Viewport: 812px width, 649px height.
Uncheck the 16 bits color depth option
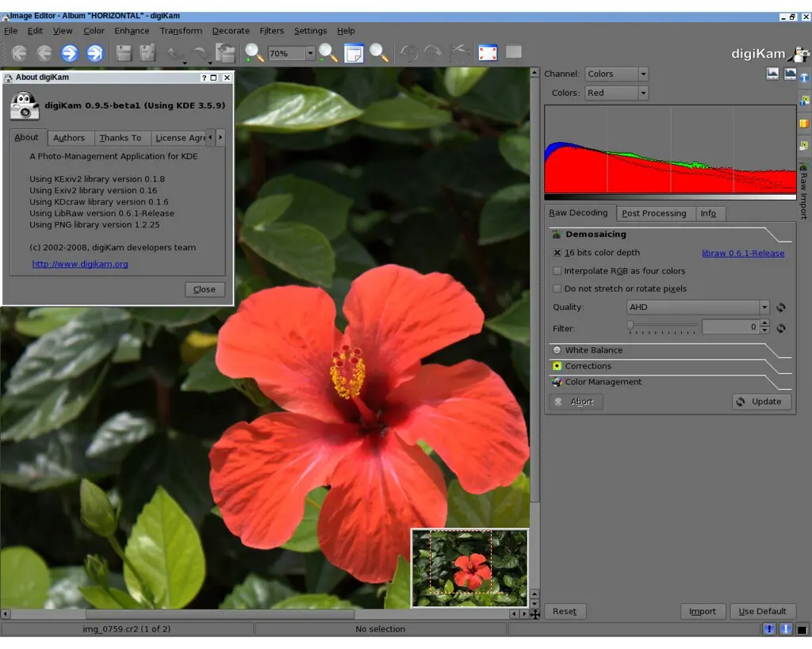click(557, 252)
